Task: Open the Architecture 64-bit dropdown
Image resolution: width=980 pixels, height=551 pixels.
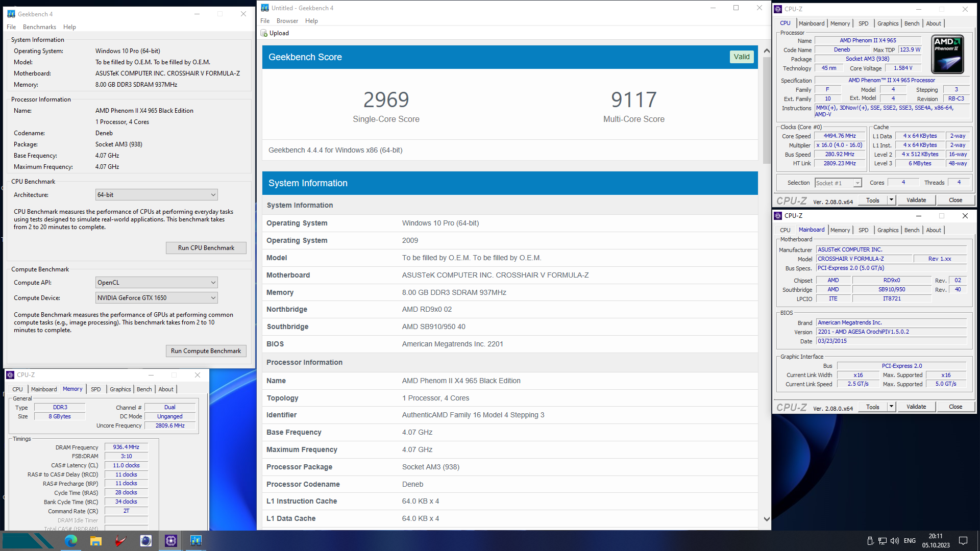Action: [157, 195]
